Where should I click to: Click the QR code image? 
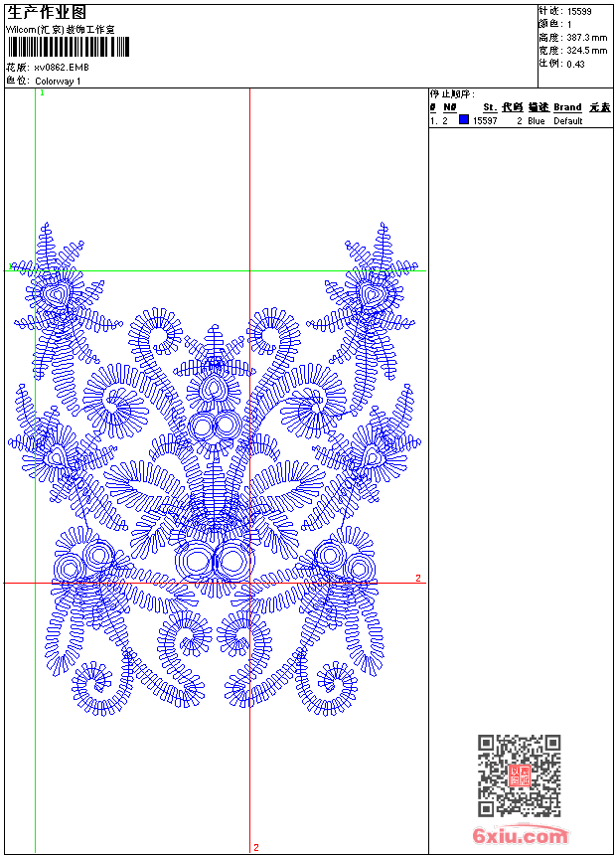click(x=519, y=776)
